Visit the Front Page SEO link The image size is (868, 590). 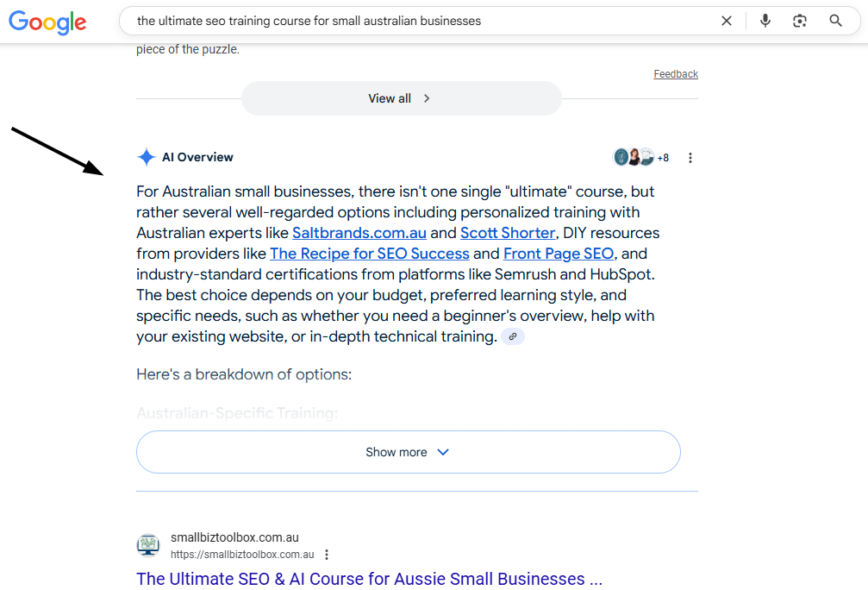pos(558,254)
